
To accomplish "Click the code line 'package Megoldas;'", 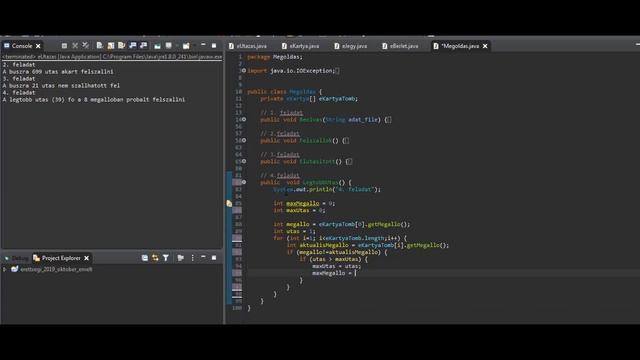I will click(275, 57).
